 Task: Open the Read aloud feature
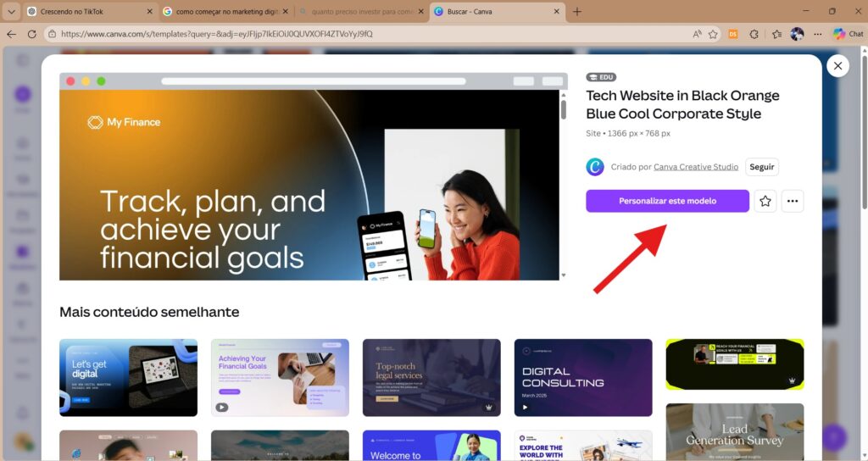[x=697, y=34]
